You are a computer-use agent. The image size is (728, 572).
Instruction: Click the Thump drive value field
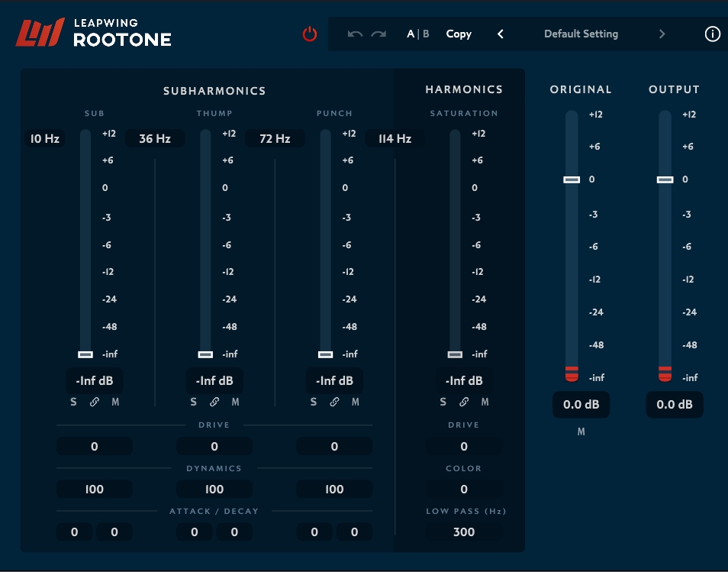click(x=214, y=447)
